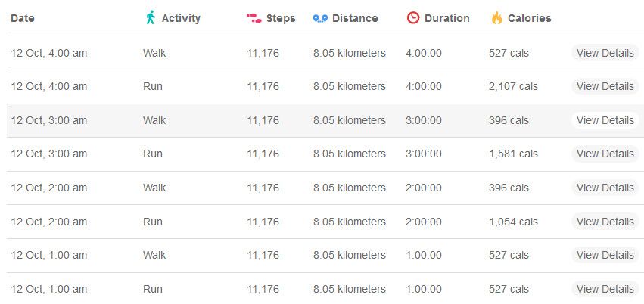View Details for 3:00 am Walk
This screenshot has height=304, width=644.
[605, 120]
